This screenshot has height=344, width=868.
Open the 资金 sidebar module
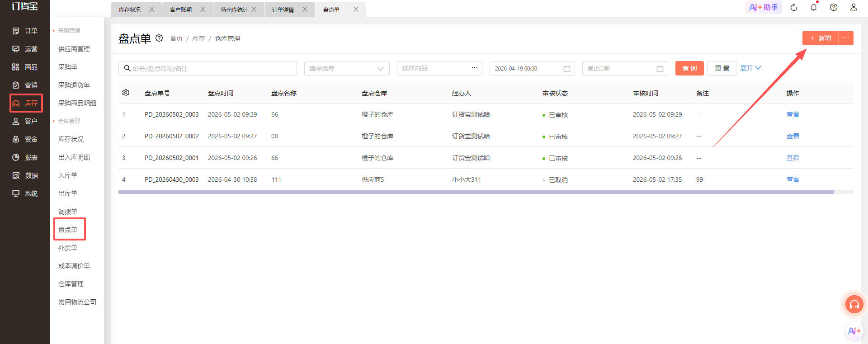pos(25,139)
